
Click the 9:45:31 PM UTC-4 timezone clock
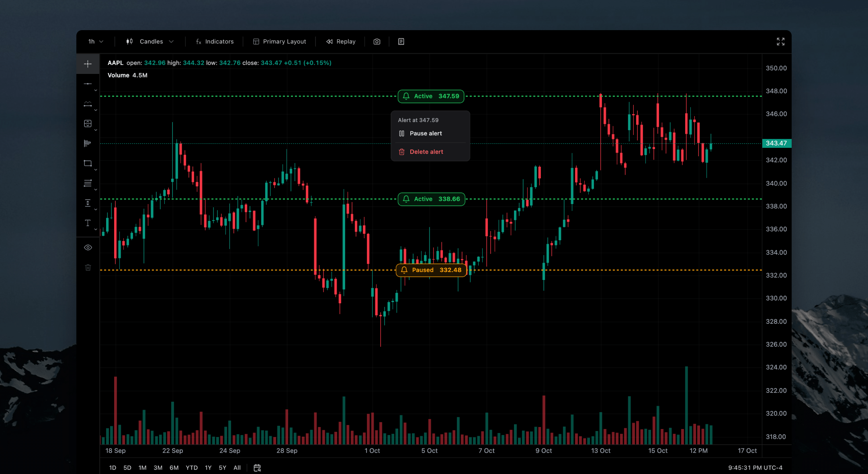point(755,468)
